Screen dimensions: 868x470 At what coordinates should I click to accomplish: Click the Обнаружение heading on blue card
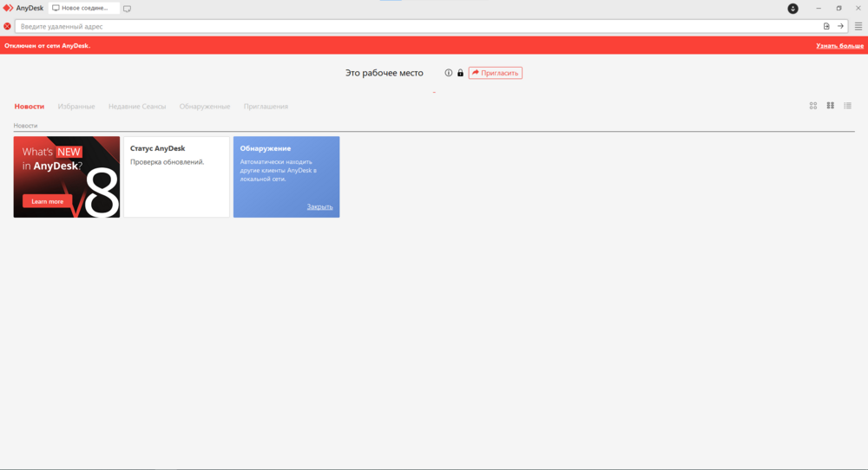(x=265, y=148)
